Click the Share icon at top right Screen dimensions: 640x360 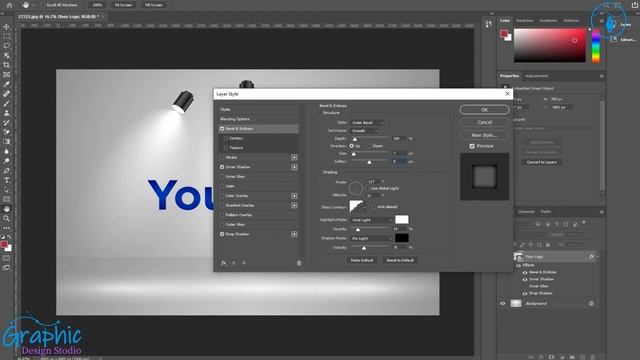(635, 5)
